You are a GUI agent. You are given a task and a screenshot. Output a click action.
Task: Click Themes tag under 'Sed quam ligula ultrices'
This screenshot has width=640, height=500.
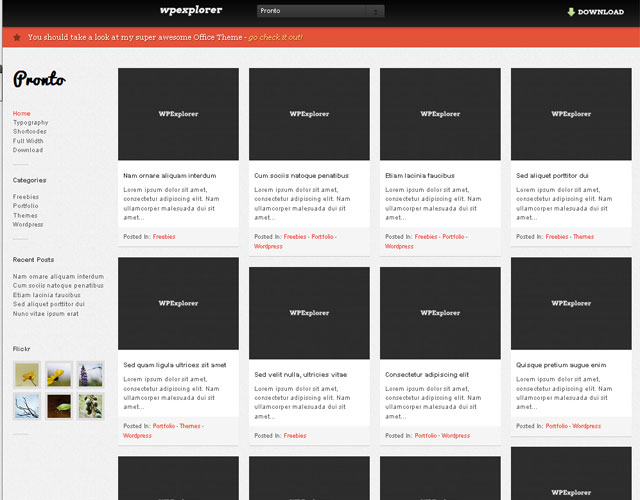[x=190, y=426]
